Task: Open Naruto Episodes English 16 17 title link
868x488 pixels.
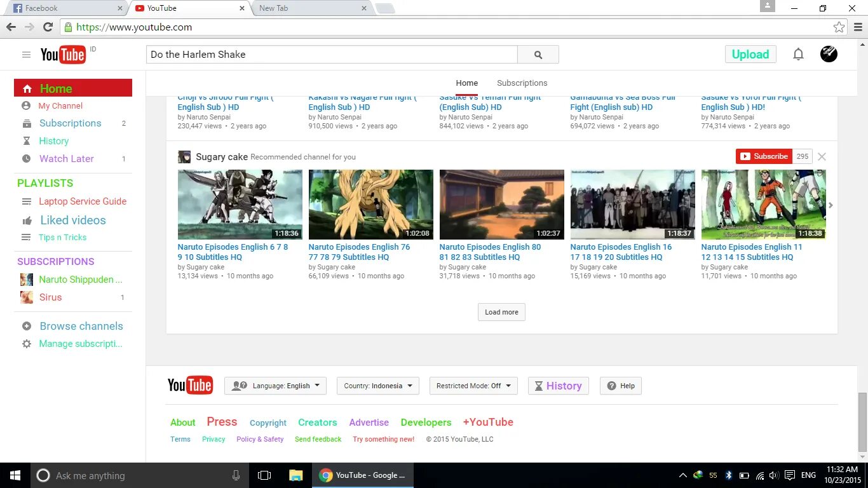Action: point(621,252)
